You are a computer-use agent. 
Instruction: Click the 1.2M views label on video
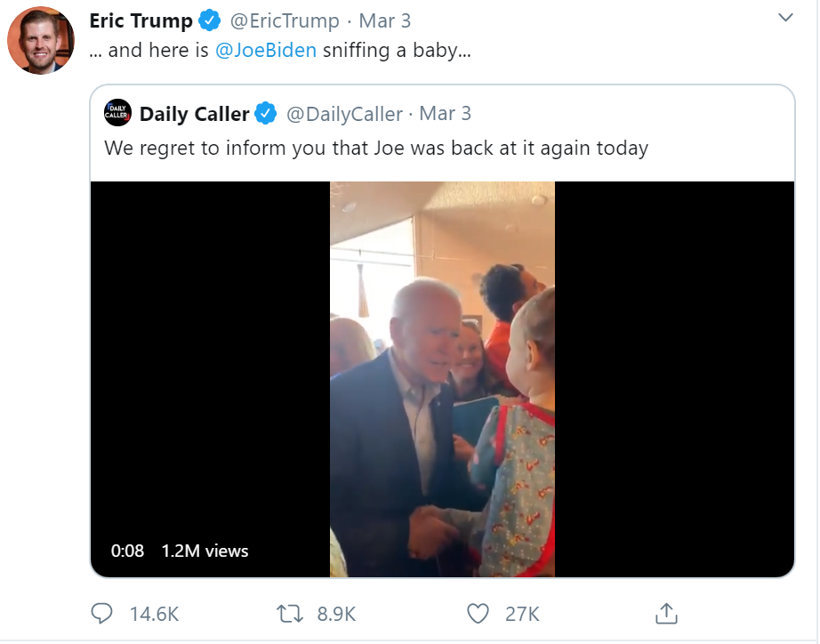(205, 551)
